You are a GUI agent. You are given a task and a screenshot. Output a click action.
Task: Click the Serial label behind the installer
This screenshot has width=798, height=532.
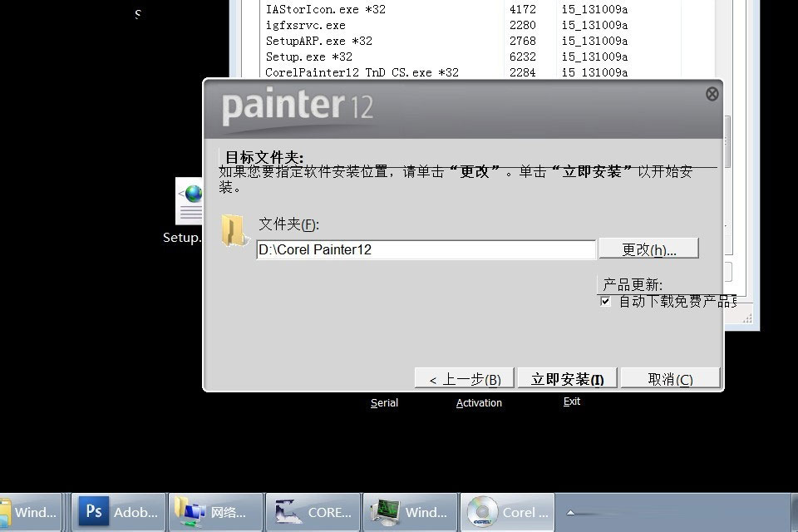coord(384,402)
